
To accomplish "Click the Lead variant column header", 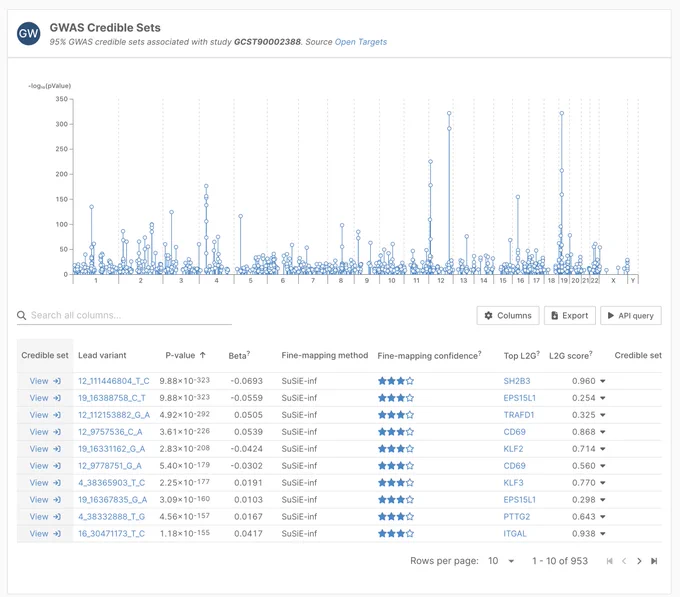I will [102, 355].
